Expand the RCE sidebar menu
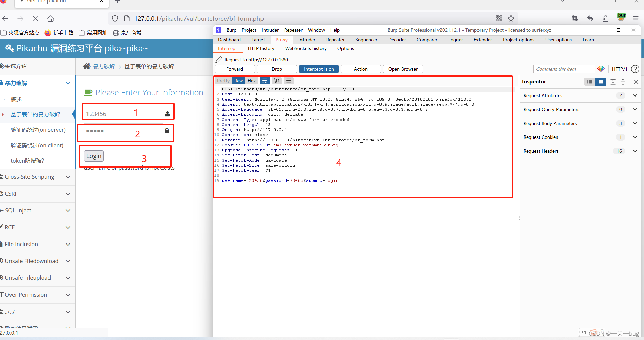The height and width of the screenshot is (340, 644). (x=37, y=227)
